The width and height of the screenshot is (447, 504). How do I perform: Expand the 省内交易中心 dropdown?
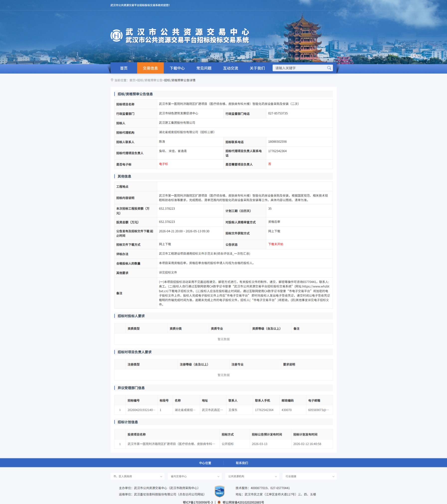point(195,476)
